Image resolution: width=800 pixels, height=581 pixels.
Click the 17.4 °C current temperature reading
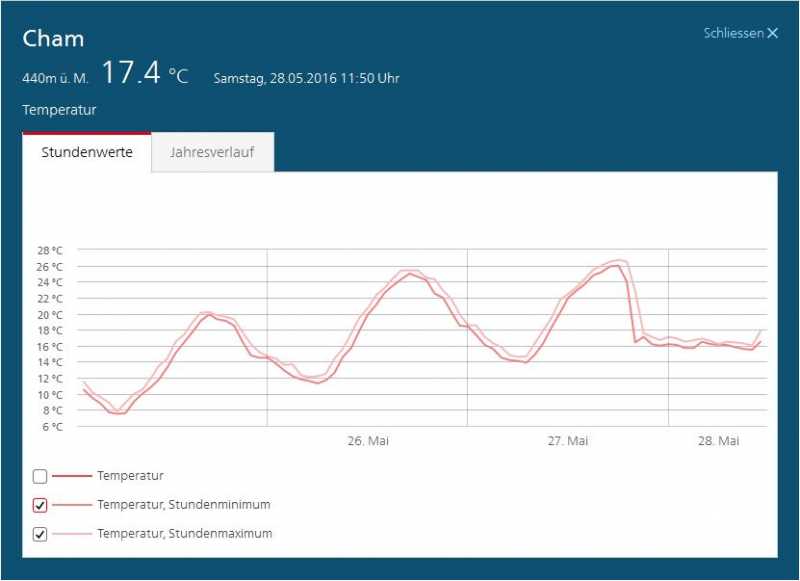tap(144, 74)
